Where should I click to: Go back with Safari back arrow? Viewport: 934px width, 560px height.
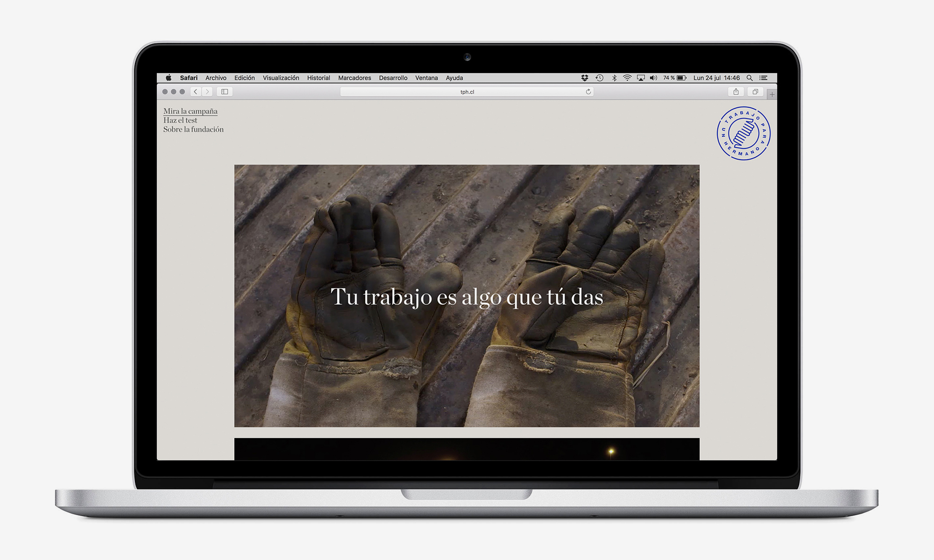coord(196,92)
